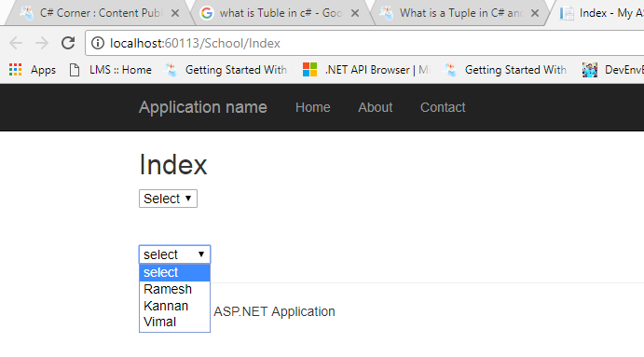Image resolution: width=644 pixels, height=357 pixels.
Task: Close the C# Corner Content Publisher tab
Action: click(175, 13)
